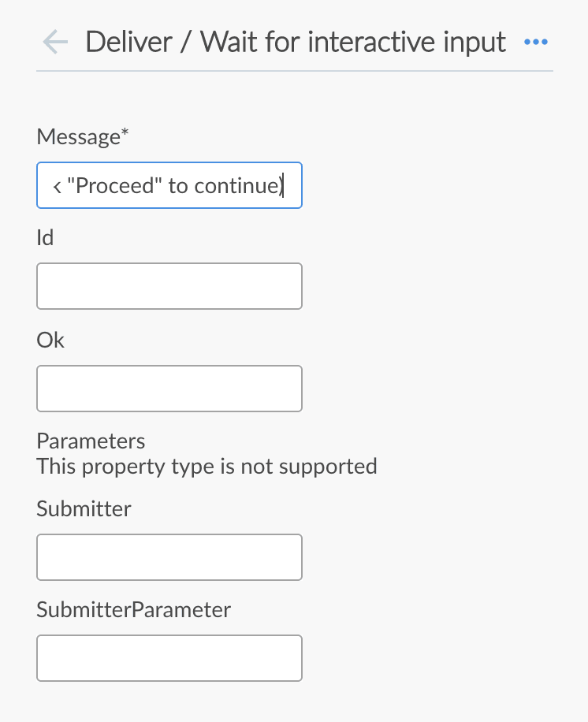The width and height of the screenshot is (588, 722).
Task: Focus the empty Id field
Action: [169, 285]
